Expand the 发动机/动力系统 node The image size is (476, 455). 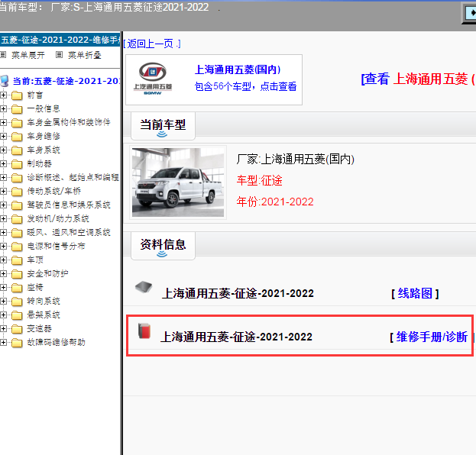3,218
